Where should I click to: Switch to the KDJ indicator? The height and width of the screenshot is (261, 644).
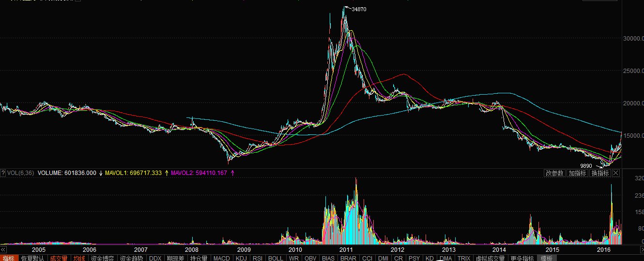(241, 258)
